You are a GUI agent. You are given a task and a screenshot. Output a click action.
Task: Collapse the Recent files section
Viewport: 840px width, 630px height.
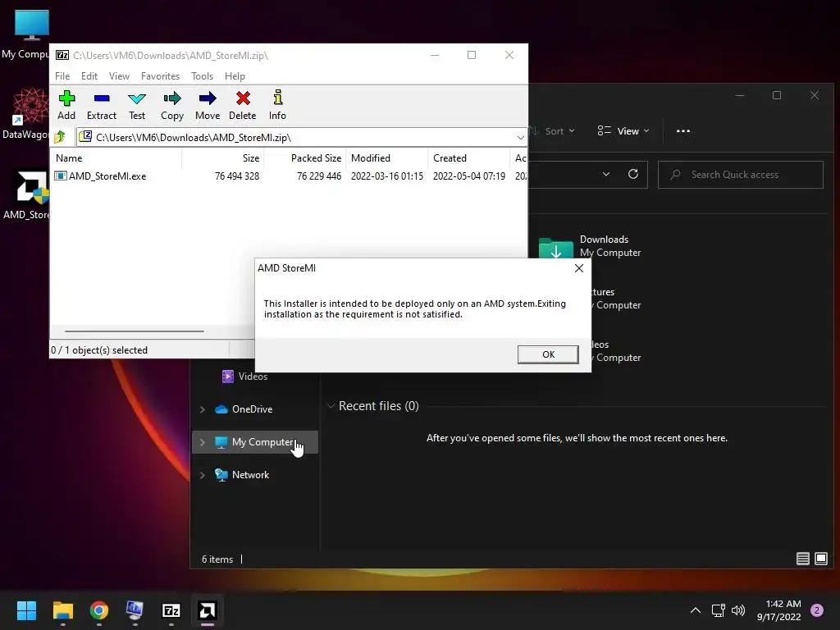pyautogui.click(x=331, y=406)
